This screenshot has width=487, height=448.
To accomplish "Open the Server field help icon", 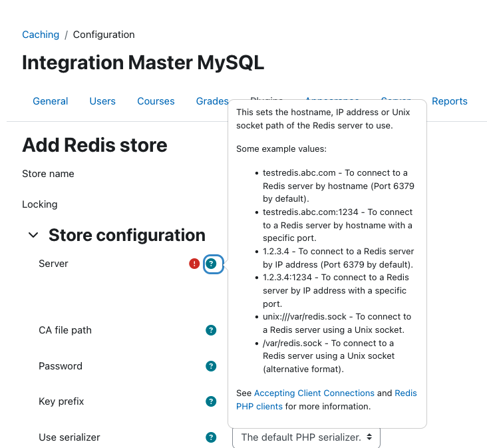I will click(211, 264).
